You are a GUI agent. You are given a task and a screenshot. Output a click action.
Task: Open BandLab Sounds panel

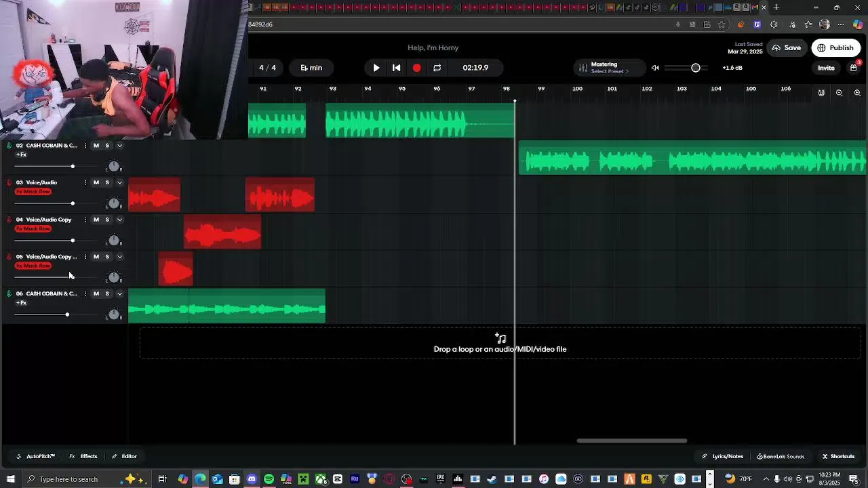point(781,456)
